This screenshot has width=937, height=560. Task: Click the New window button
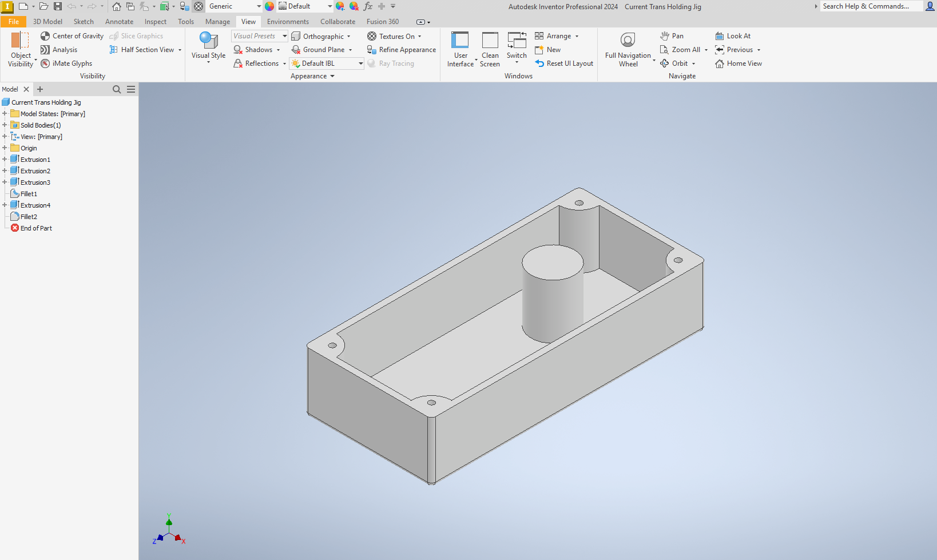[x=548, y=50]
